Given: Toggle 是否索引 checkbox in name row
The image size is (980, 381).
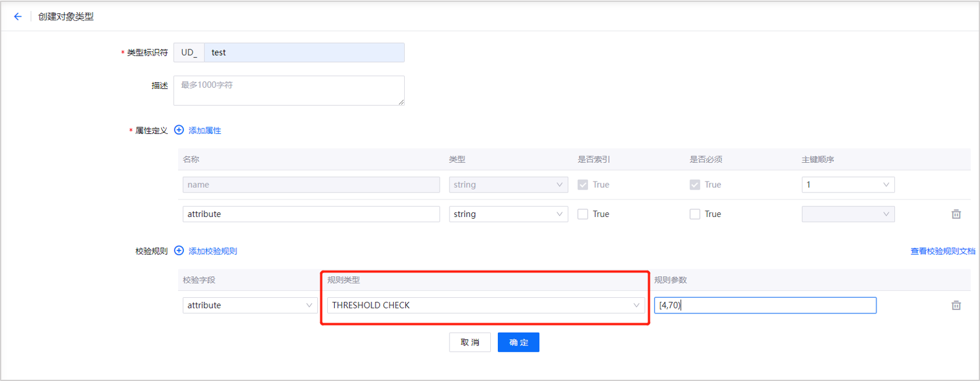Looking at the screenshot, I should click(x=582, y=185).
